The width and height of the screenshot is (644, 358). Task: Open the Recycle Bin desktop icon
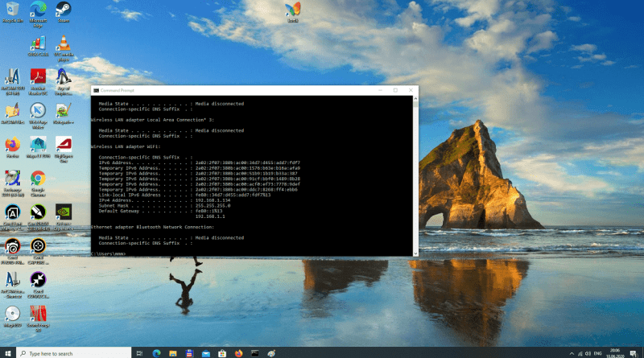(11, 10)
